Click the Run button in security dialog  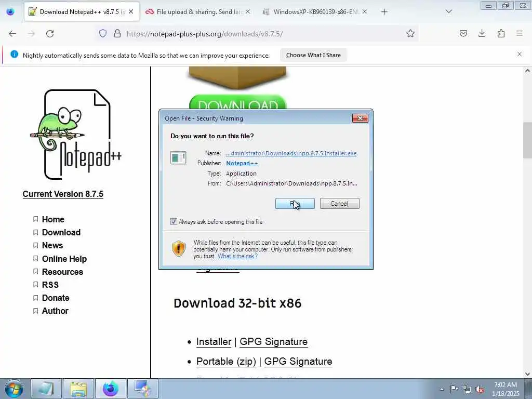click(x=295, y=204)
